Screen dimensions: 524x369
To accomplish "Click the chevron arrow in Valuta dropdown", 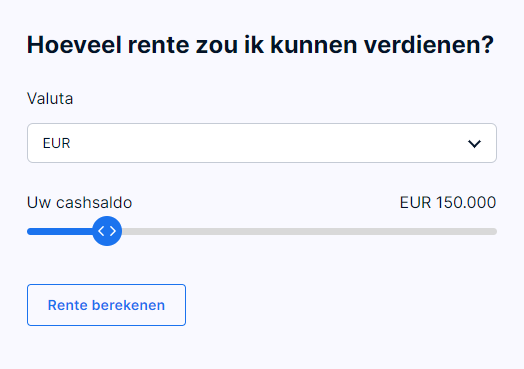I will pos(474,144).
